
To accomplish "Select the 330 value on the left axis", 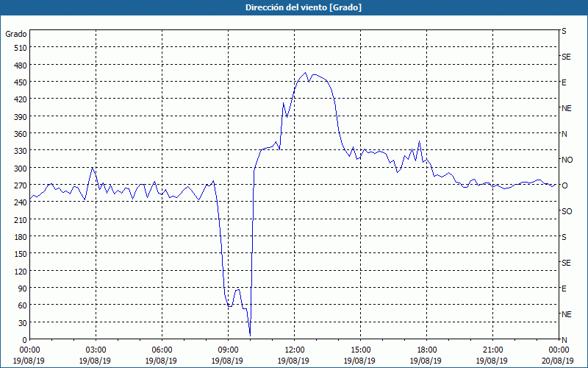I will coord(21,151).
